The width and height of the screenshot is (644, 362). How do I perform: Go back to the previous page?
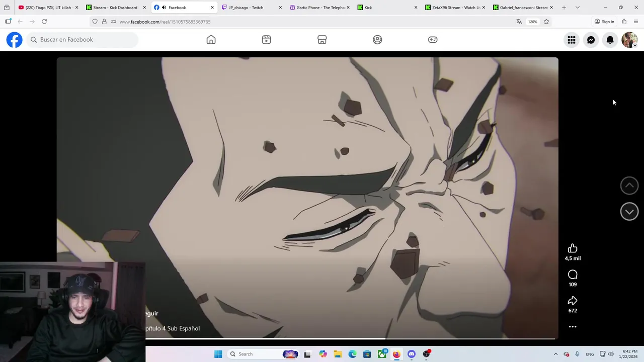click(20, 22)
